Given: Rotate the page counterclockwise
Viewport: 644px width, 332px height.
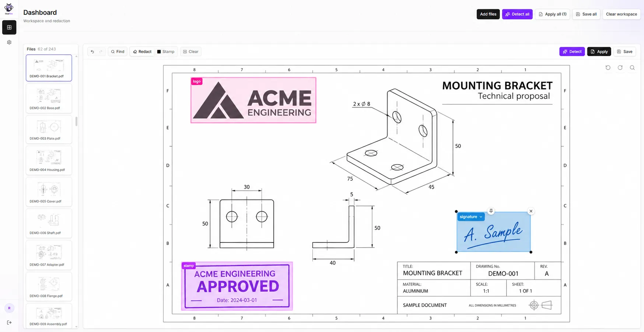Looking at the screenshot, I should coord(608,68).
